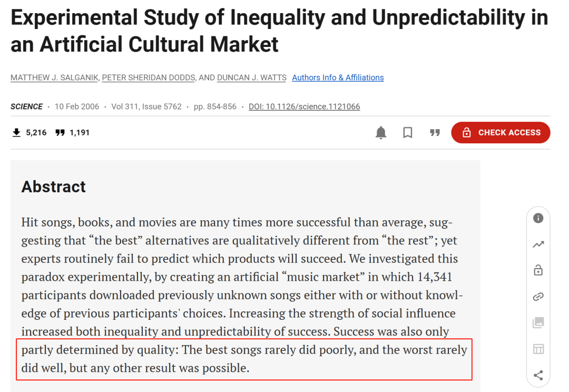The height and width of the screenshot is (392, 569).
Task: Open Authors Info & Affiliations link
Action: 338,77
